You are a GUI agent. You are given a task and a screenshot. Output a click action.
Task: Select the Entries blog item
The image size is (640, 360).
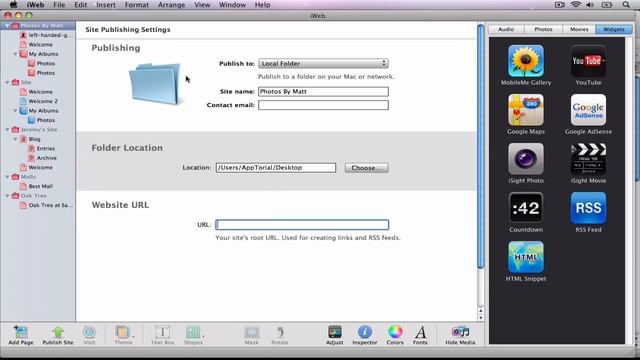point(42,149)
